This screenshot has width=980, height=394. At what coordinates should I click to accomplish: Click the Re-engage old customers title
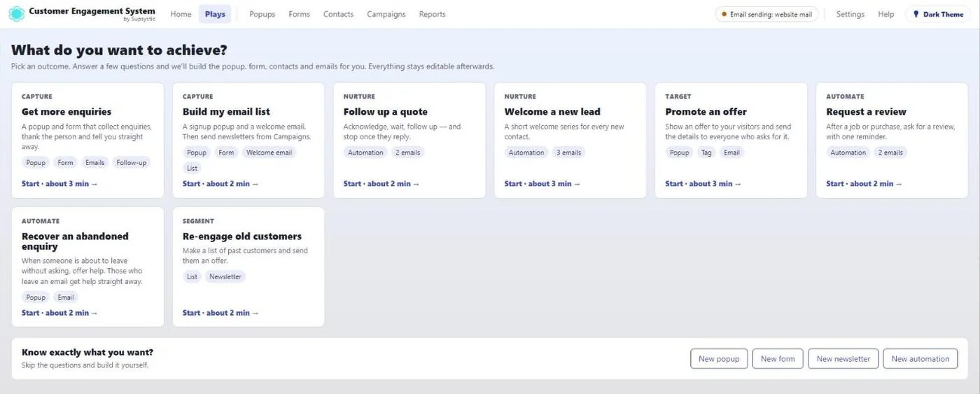(242, 237)
